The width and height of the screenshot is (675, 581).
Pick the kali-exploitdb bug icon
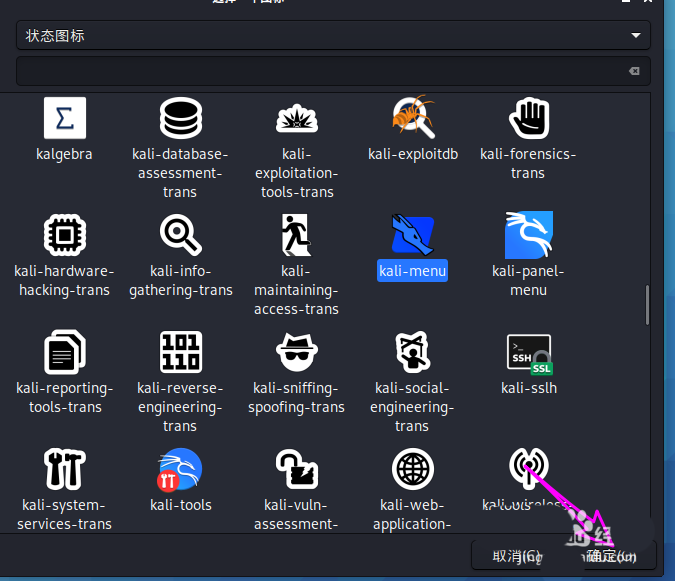click(412, 118)
